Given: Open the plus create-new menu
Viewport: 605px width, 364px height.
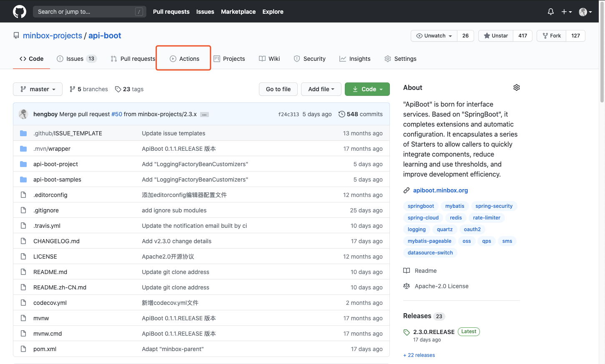Looking at the screenshot, I should 566,12.
